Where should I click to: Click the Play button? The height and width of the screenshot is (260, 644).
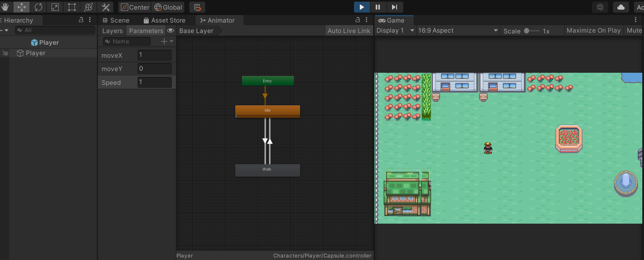362,7
